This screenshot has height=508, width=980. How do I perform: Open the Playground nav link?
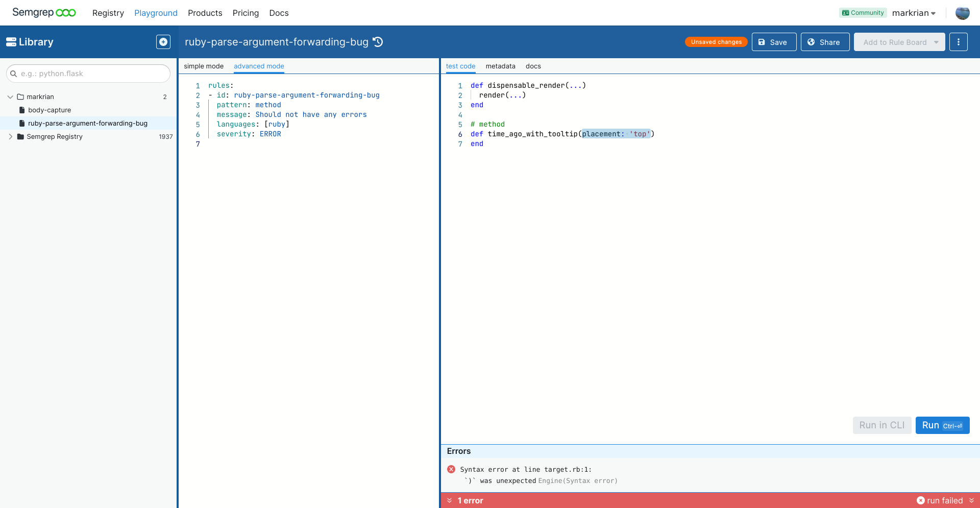click(156, 13)
